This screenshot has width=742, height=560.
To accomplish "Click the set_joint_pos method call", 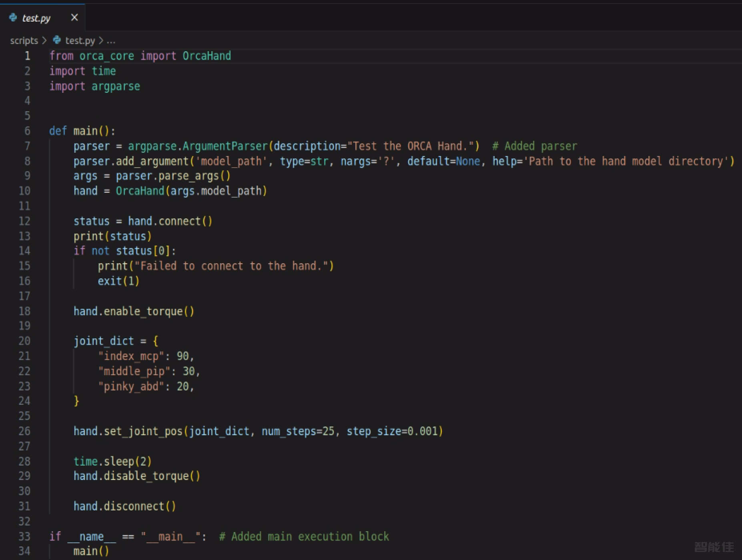I will (143, 431).
